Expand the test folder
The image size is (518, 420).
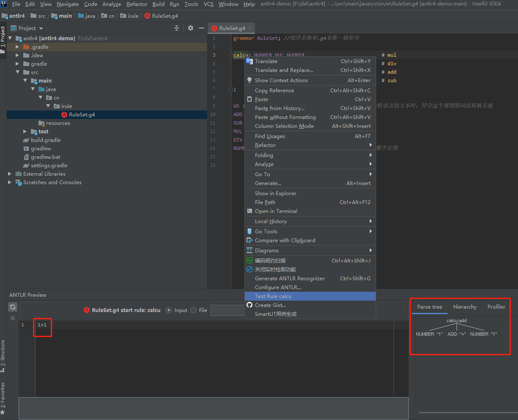pos(25,132)
